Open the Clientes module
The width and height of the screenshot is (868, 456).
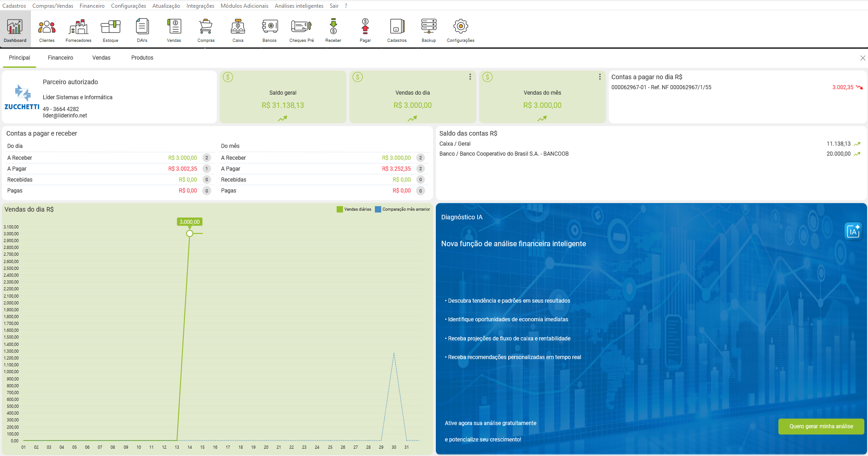47,30
